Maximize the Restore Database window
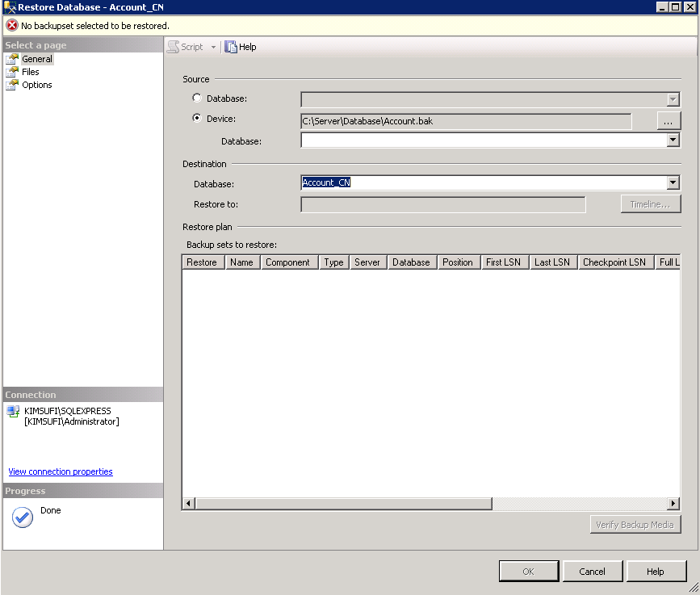 [676, 7]
